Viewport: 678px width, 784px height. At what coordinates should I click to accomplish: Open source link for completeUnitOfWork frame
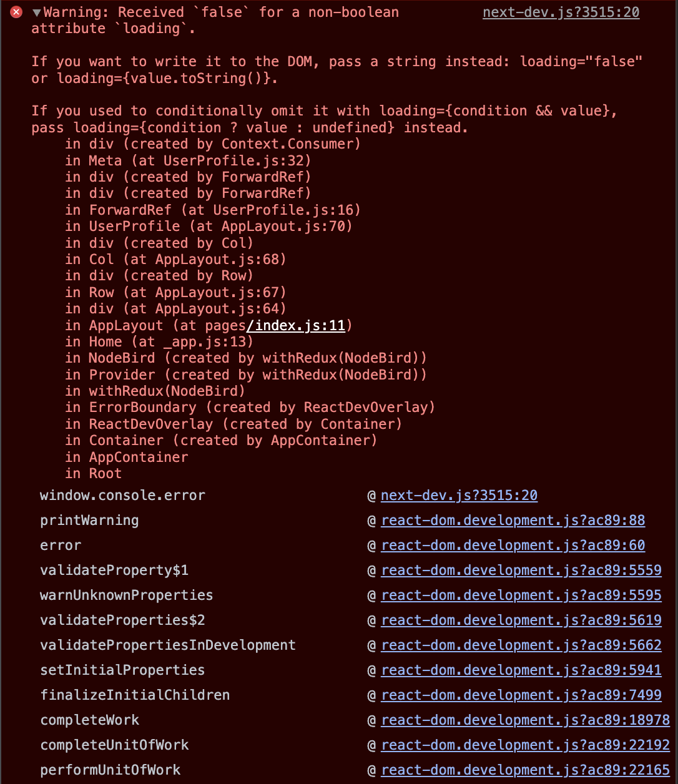click(x=525, y=745)
